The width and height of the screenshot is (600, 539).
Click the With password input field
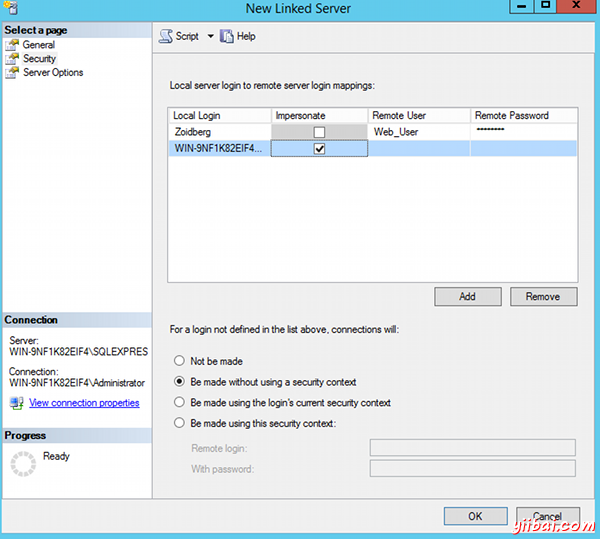coord(473,468)
